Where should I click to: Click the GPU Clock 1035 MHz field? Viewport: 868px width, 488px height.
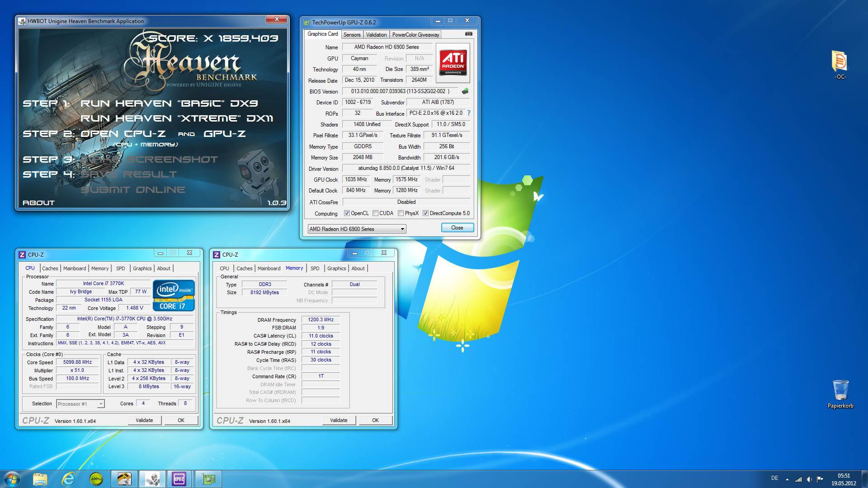[x=356, y=179]
